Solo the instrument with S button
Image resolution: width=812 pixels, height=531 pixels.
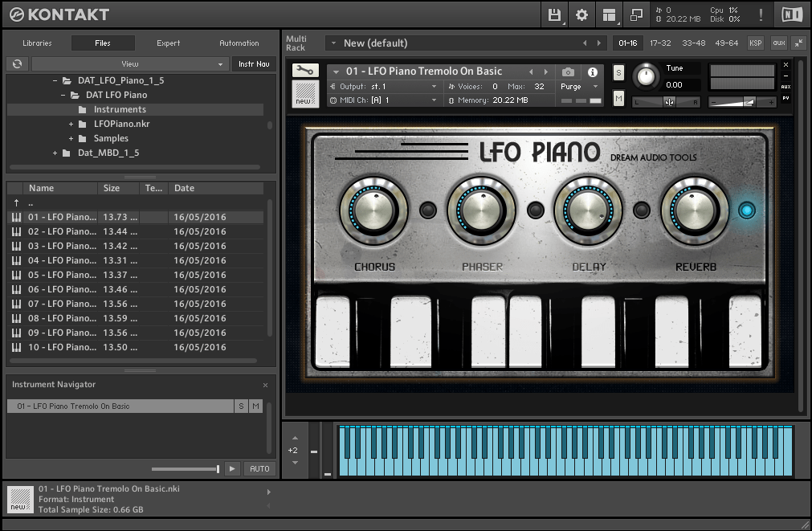tap(618, 73)
